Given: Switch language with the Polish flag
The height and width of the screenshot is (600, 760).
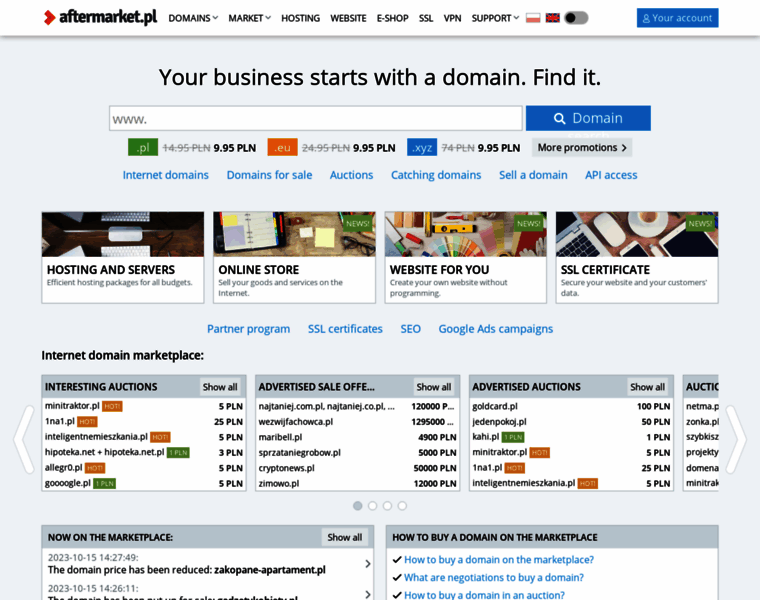Looking at the screenshot, I should pos(533,18).
